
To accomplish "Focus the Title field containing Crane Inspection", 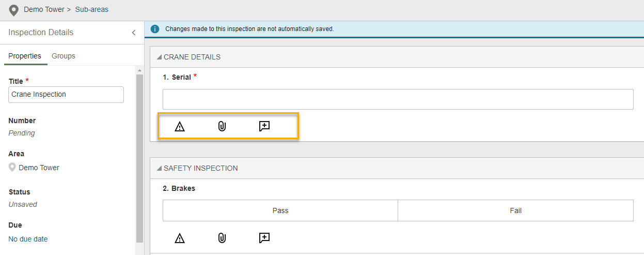I will (x=66, y=95).
